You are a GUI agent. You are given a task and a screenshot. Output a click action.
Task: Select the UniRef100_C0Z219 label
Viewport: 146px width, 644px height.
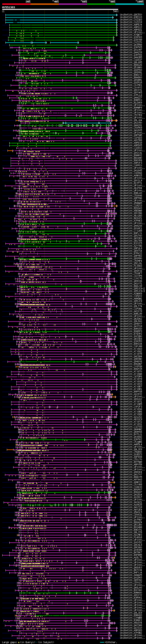pyautogui.click(x=131, y=22)
